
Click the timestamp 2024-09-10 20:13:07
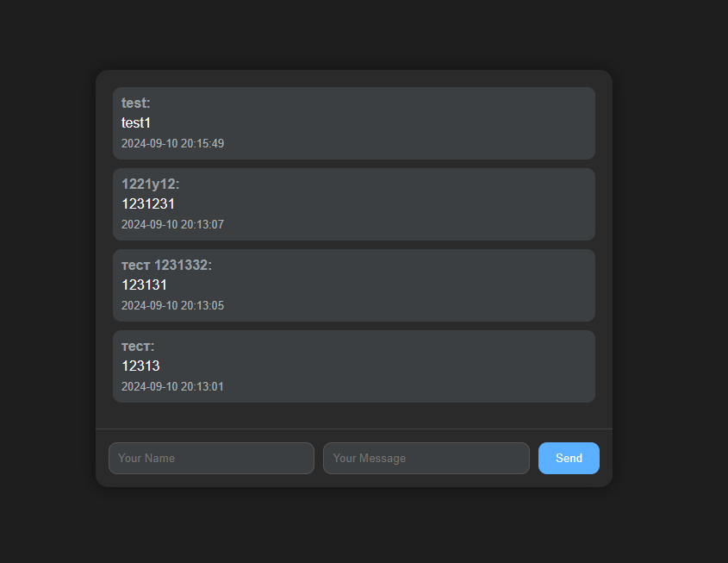pyautogui.click(x=172, y=224)
